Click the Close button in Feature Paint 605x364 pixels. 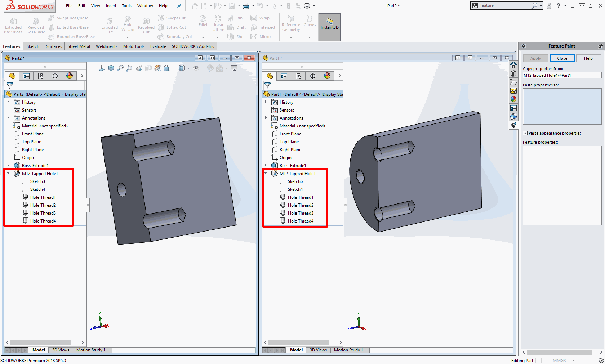[x=562, y=58]
